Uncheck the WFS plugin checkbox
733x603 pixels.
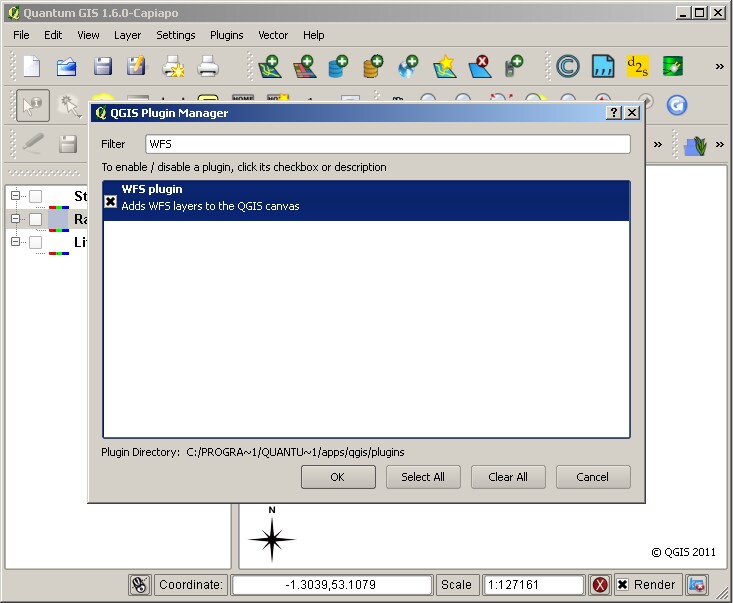(x=110, y=201)
